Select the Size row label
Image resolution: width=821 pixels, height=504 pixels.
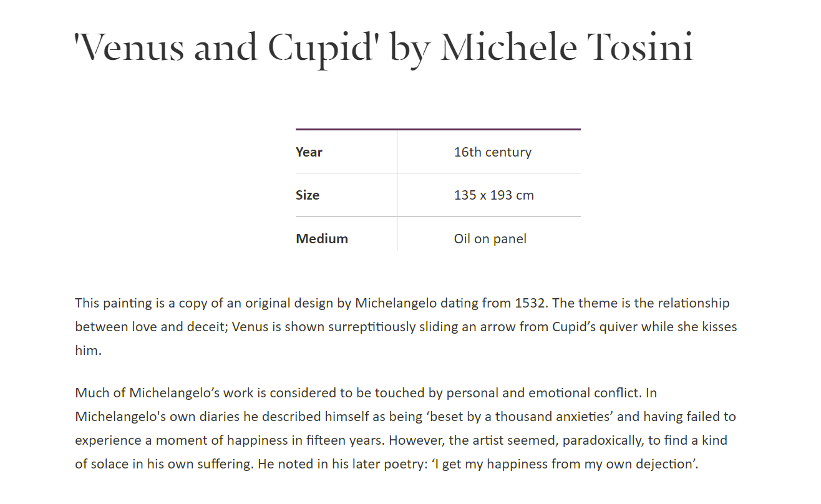coord(308,195)
